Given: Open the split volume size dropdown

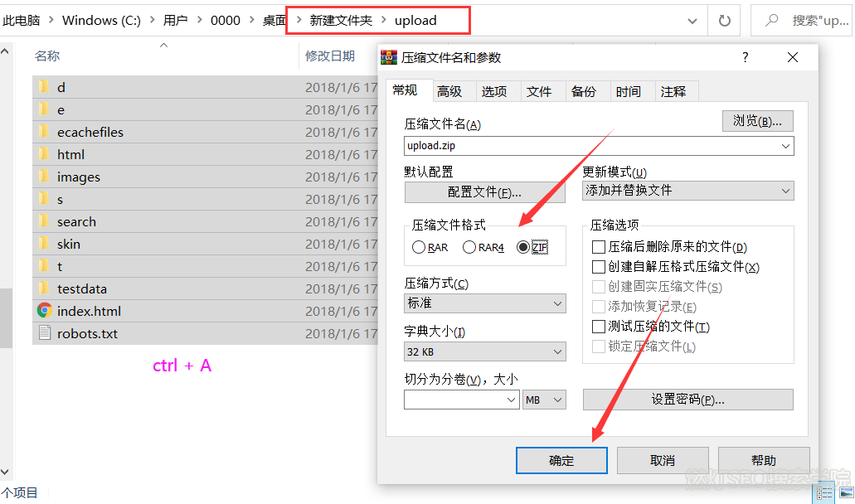Looking at the screenshot, I should point(511,400).
